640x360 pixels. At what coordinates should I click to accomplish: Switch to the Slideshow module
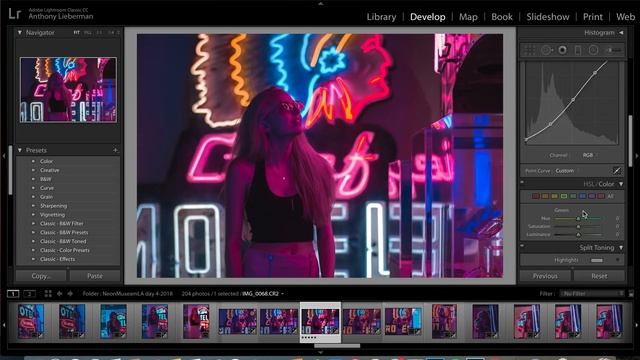[547, 17]
